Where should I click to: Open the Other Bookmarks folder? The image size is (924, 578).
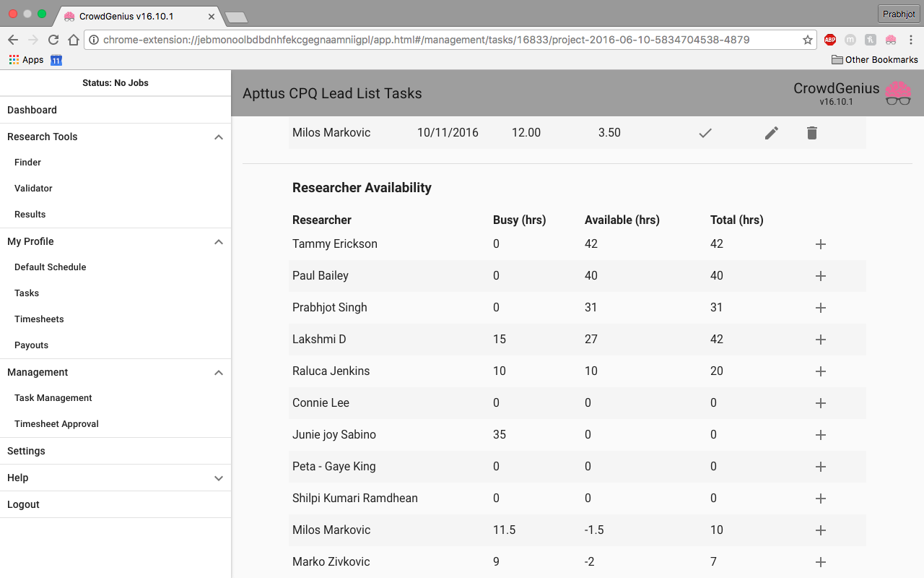875,60
